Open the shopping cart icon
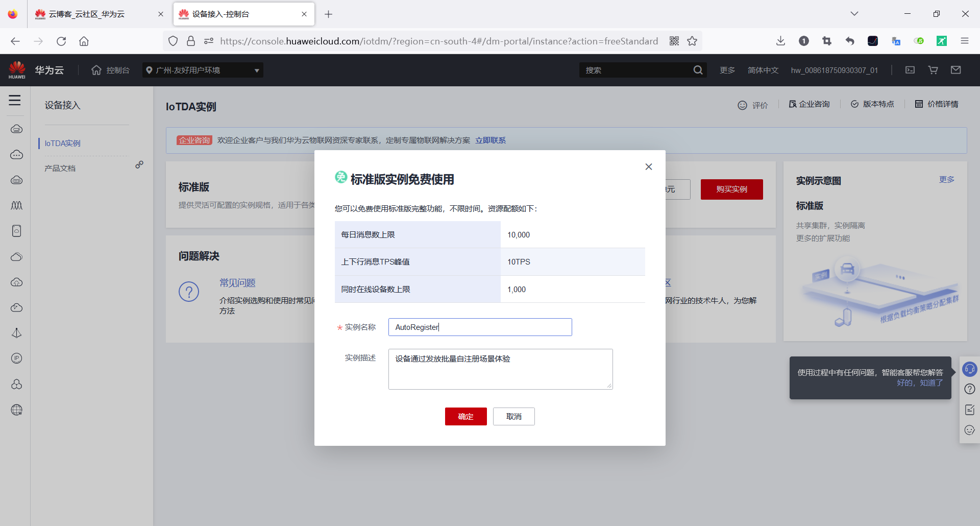This screenshot has height=526, width=980. pyautogui.click(x=933, y=70)
